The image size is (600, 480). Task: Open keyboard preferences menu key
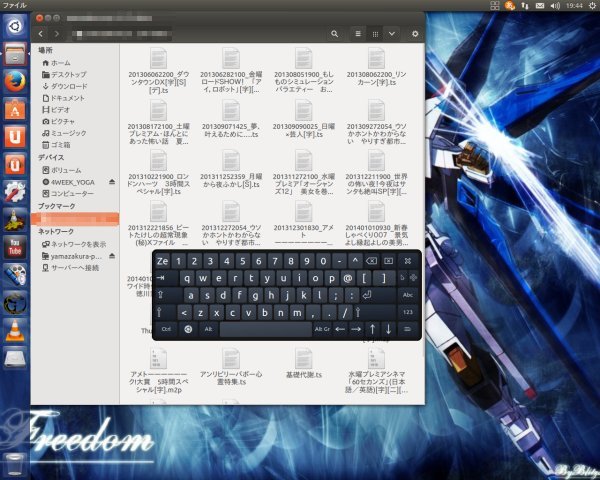[408, 329]
